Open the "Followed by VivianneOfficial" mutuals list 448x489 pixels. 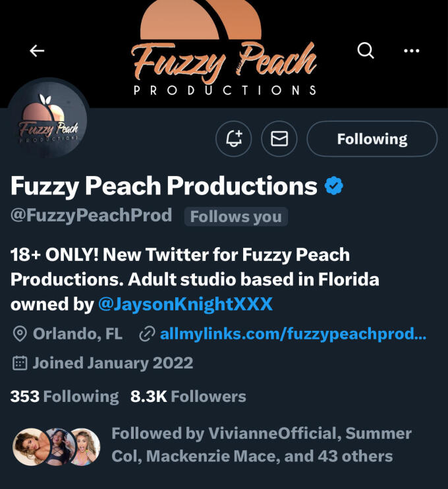click(x=261, y=444)
